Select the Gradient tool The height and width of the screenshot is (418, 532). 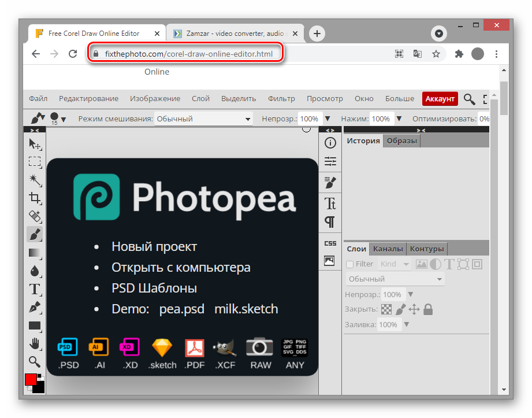click(35, 253)
